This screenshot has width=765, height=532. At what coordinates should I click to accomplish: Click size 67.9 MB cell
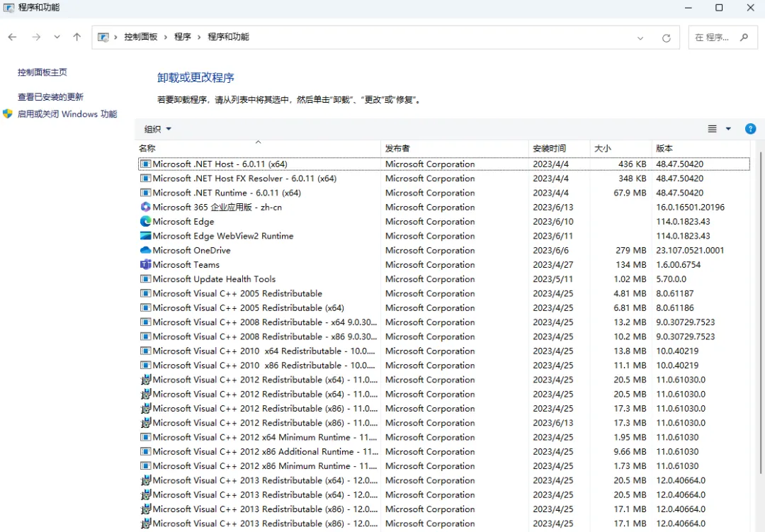tap(630, 193)
